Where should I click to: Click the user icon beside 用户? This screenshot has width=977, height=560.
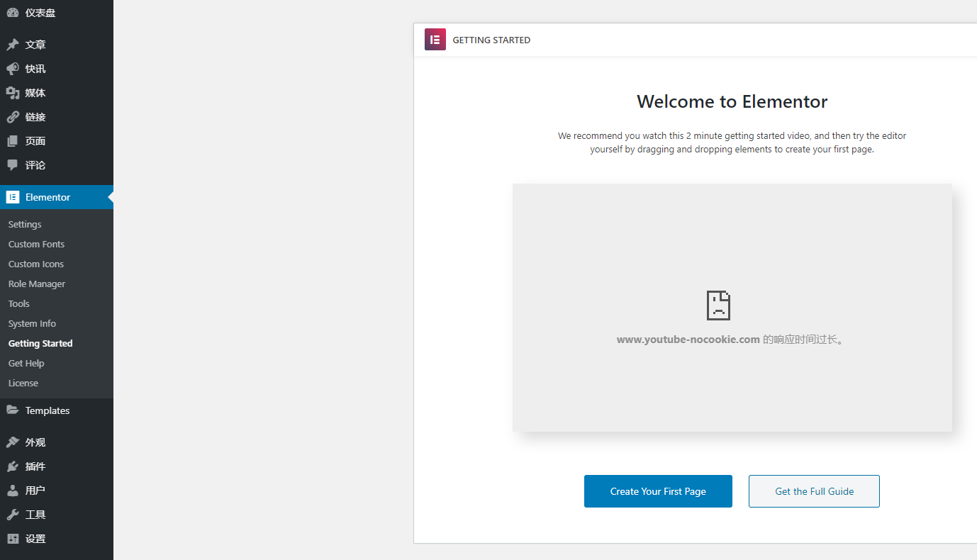13,491
